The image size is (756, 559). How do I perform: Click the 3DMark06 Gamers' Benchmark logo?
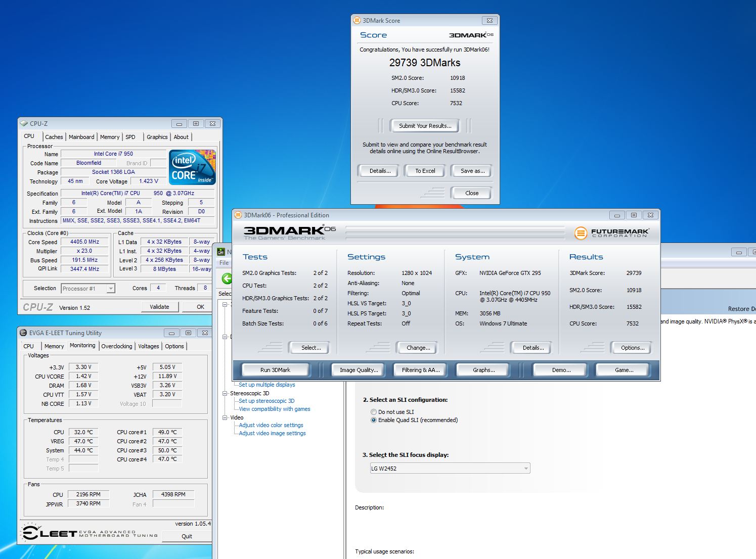289,232
